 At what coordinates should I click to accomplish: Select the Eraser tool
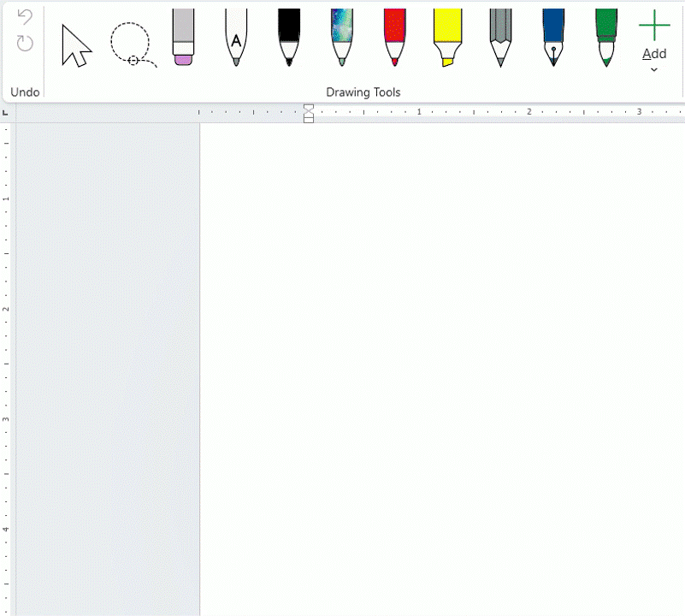point(183,38)
